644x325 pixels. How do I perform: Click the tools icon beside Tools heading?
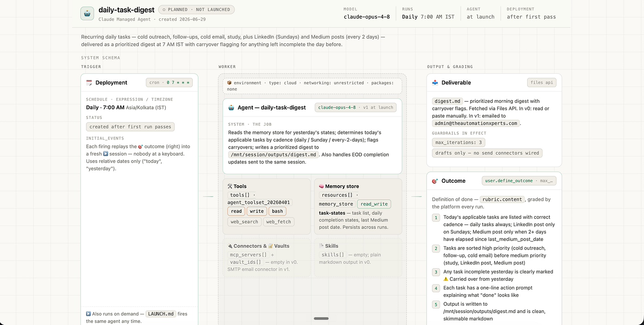[230, 186]
